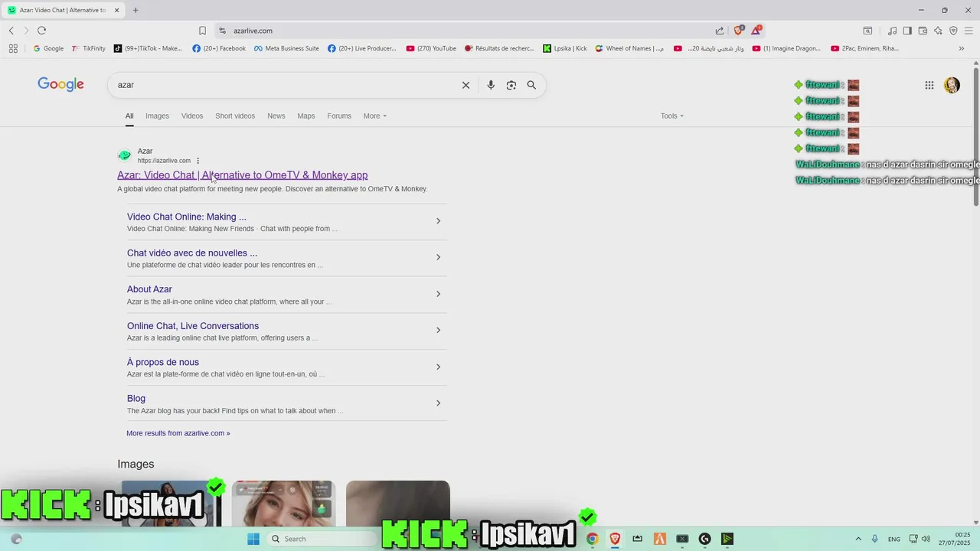Open the media playlist music note icon
This screenshot has height=551, width=980.
892,31
